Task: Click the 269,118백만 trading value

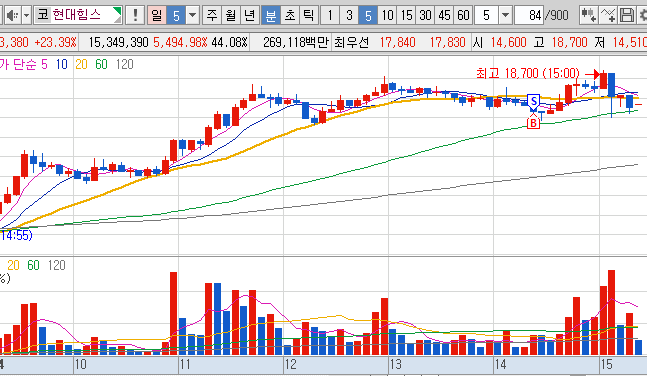Action: [295, 42]
